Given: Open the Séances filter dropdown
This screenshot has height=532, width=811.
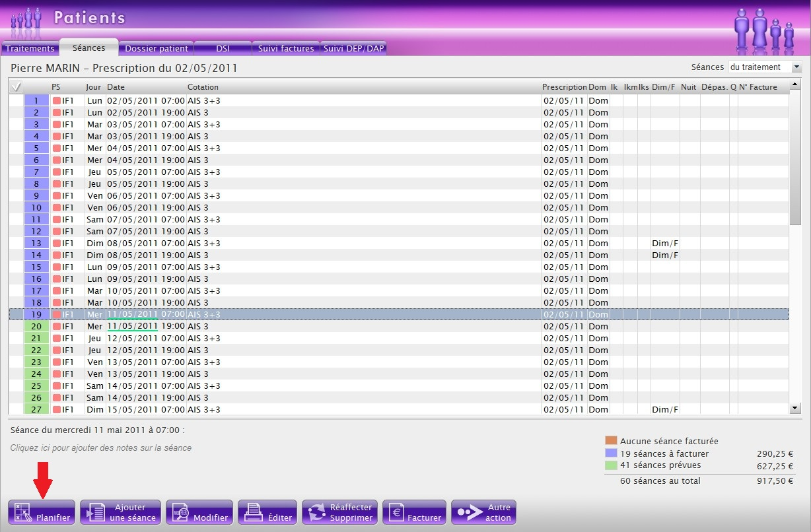Looking at the screenshot, I should click(796, 67).
